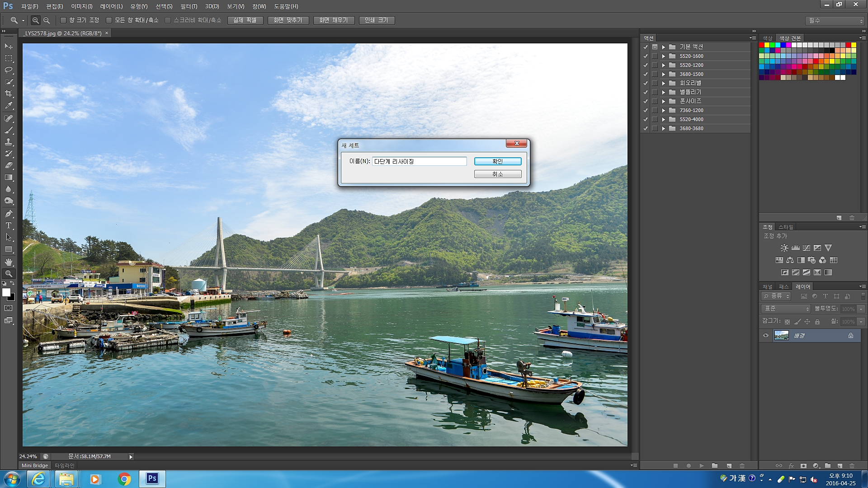Enable the 모든 창 확대/축소 checkbox
This screenshot has height=488, width=868.
coord(109,20)
